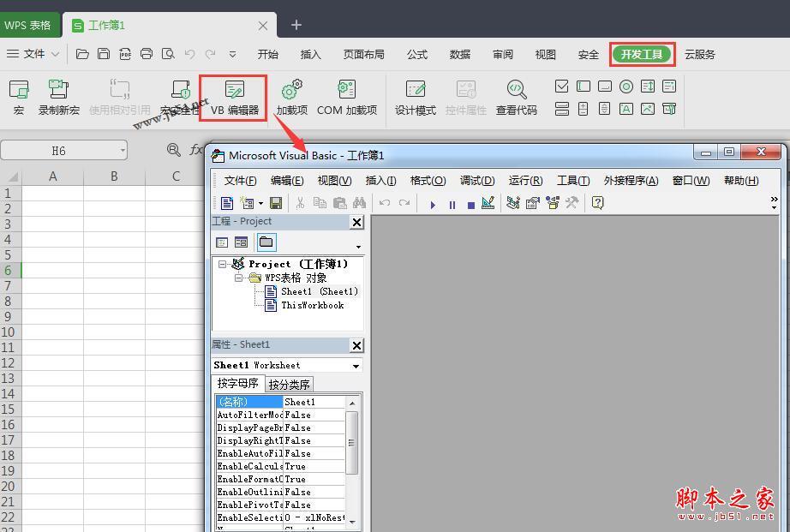Open the 调试(D) menu in VB editor
Screen dimensions: 790x532
477,181
